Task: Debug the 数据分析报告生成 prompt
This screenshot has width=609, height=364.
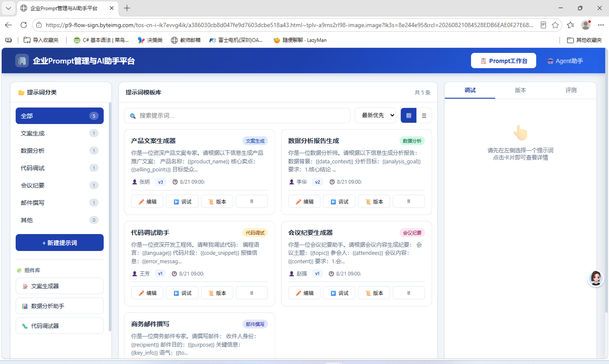Action: 339,201
